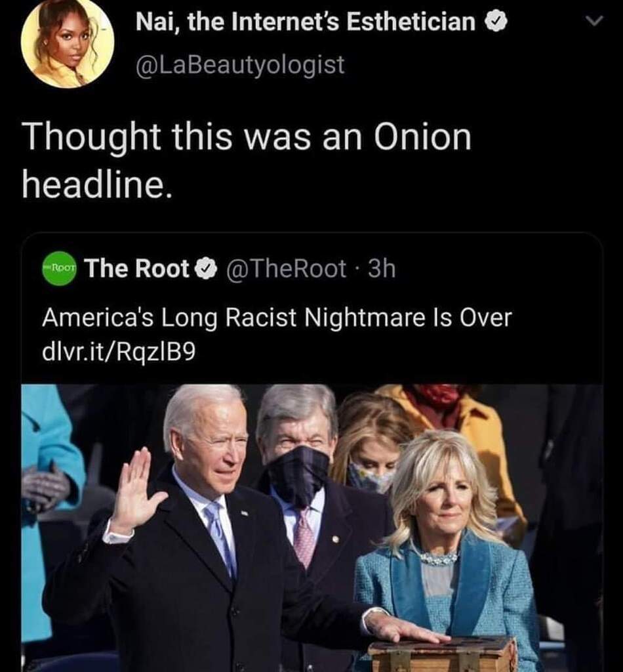Viewport: 623px width, 672px height.
Task: Click the blonde woman in the teal coat
Action: 446,551
